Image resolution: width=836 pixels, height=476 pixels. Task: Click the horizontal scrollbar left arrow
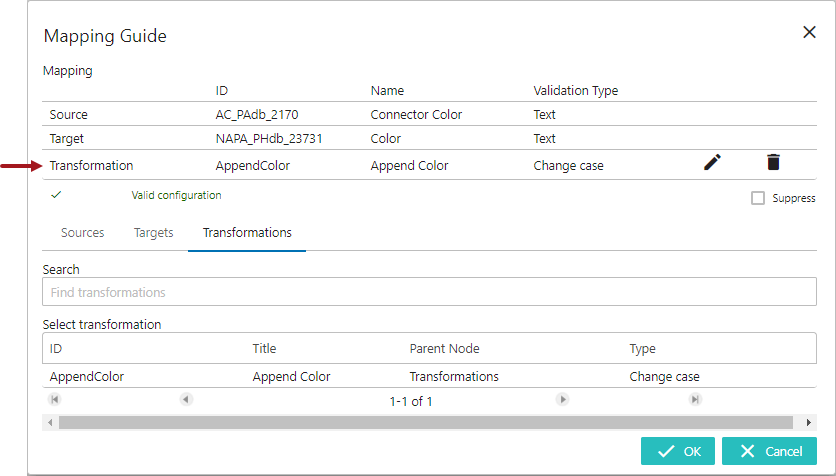[x=50, y=422]
